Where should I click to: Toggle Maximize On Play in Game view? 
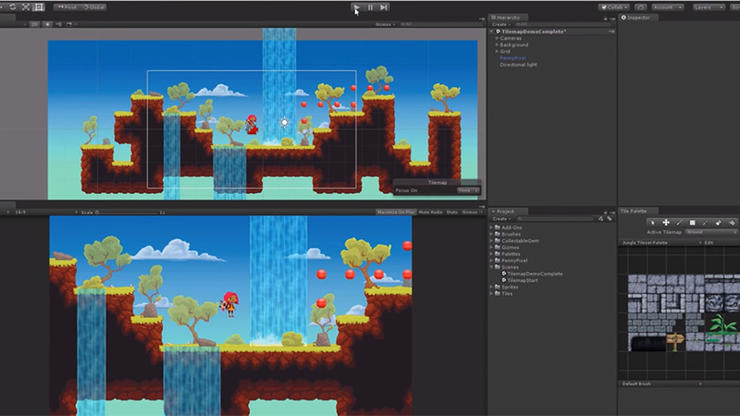coord(395,212)
